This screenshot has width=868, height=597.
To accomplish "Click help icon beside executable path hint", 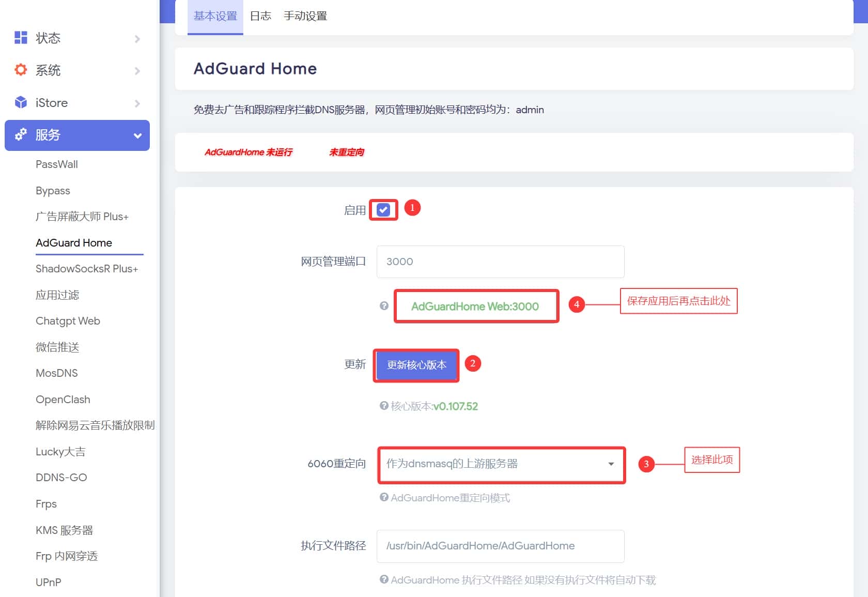I will coord(384,579).
